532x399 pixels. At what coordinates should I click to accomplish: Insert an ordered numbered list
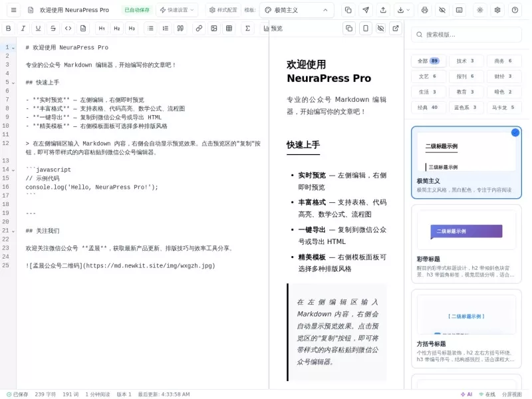pos(165,29)
